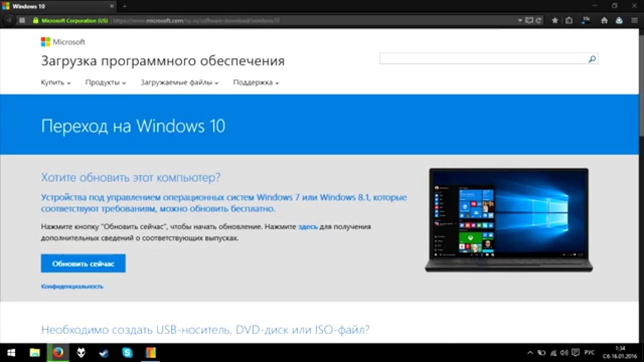Image resolution: width=644 pixels, height=362 pixels.
Task: Bookmark this page with the star icon
Action: point(555,21)
